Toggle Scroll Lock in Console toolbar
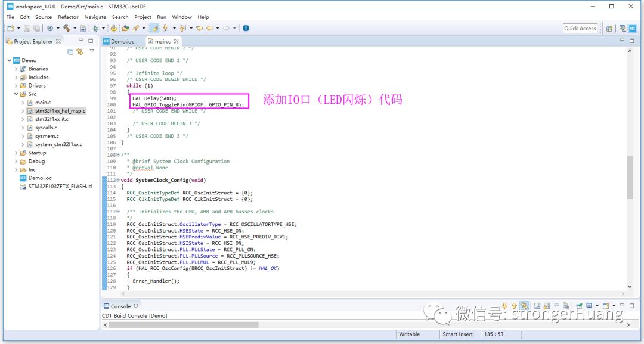Viewport: 644px width, 344px height. click(547, 306)
